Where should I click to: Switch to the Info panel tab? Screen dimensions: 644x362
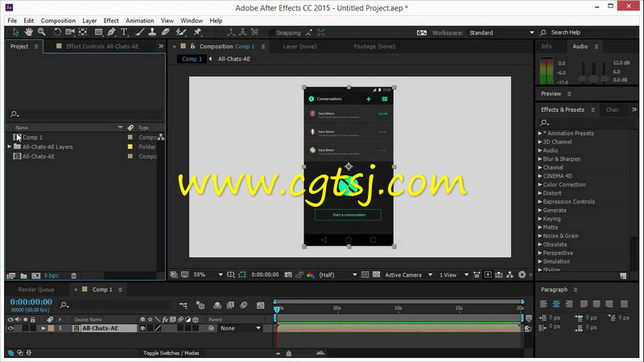tap(547, 47)
